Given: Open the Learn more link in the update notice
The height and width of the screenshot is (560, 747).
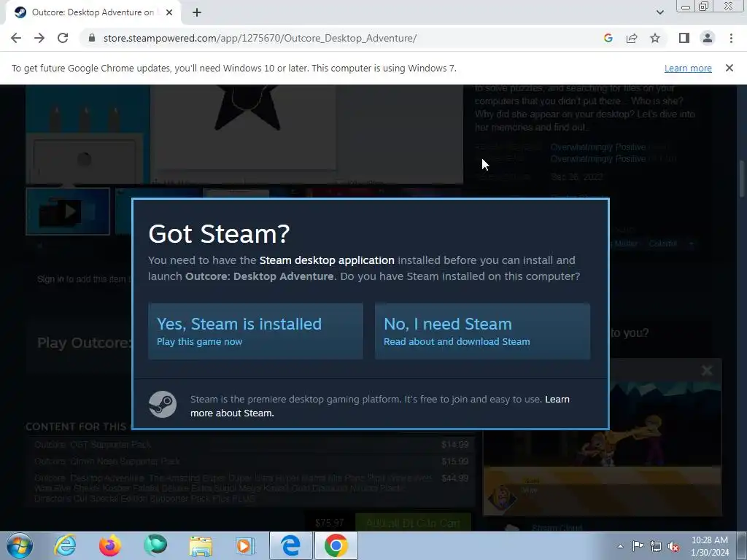Looking at the screenshot, I should coord(688,68).
